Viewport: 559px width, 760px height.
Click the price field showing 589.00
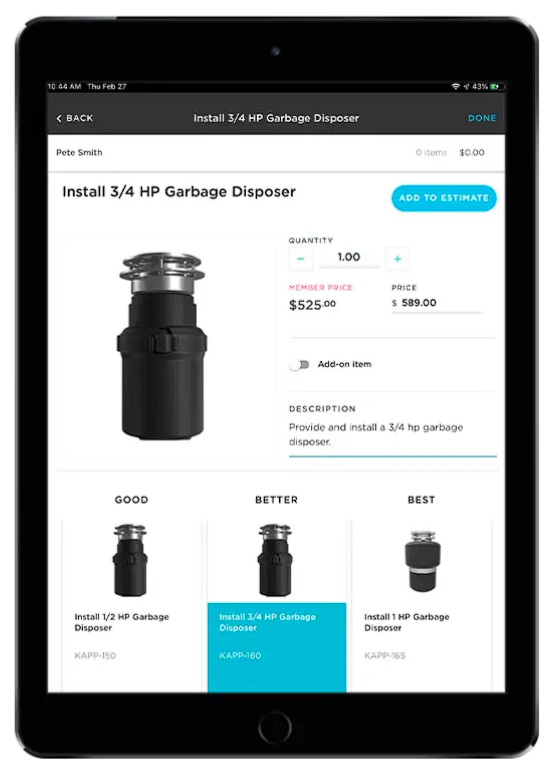[x=437, y=303]
